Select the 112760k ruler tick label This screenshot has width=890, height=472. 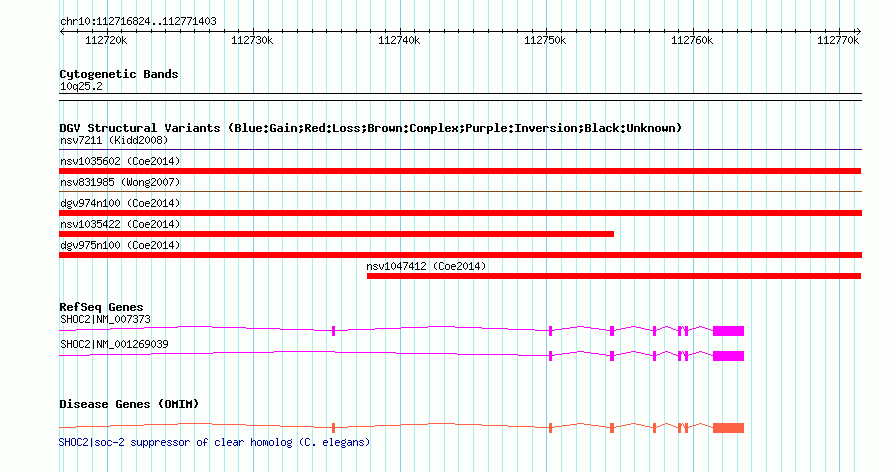[x=692, y=40]
